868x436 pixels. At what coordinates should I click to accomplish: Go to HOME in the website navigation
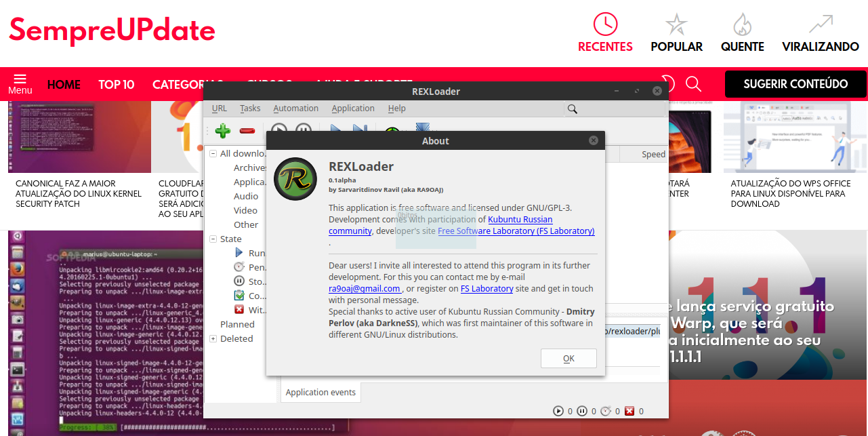click(x=64, y=85)
